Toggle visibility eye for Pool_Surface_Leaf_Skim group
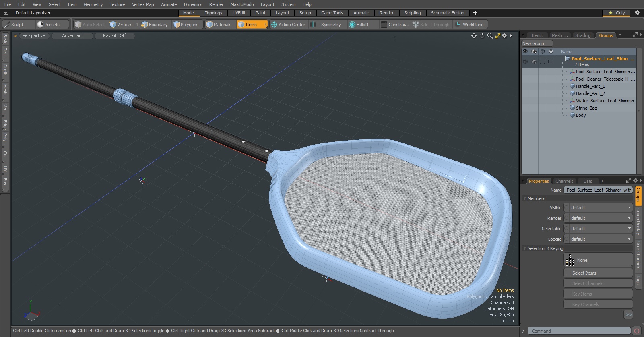This screenshot has height=337, width=644. [x=525, y=62]
